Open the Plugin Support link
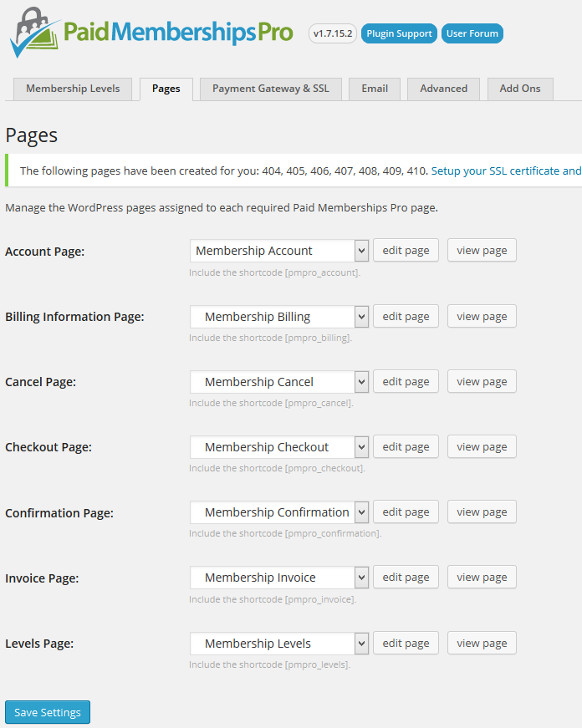 coord(399,33)
